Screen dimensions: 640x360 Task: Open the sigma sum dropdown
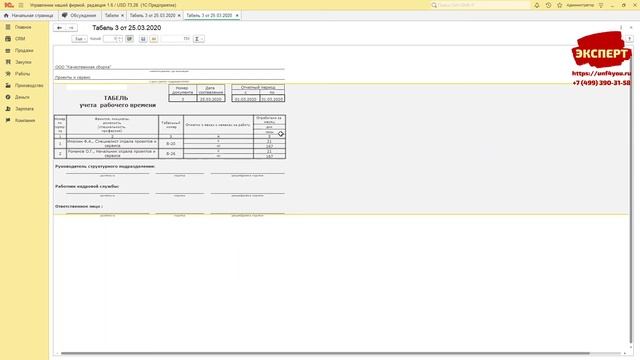(x=199, y=39)
